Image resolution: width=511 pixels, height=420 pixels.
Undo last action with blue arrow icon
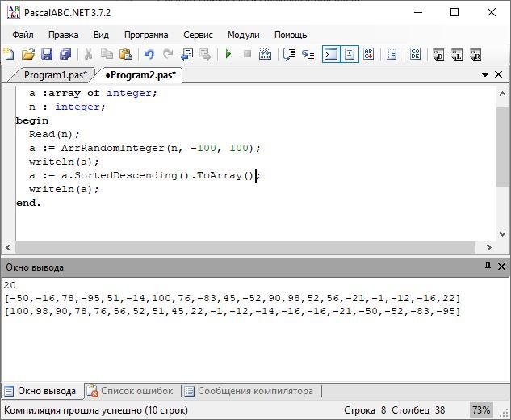pyautogui.click(x=149, y=54)
